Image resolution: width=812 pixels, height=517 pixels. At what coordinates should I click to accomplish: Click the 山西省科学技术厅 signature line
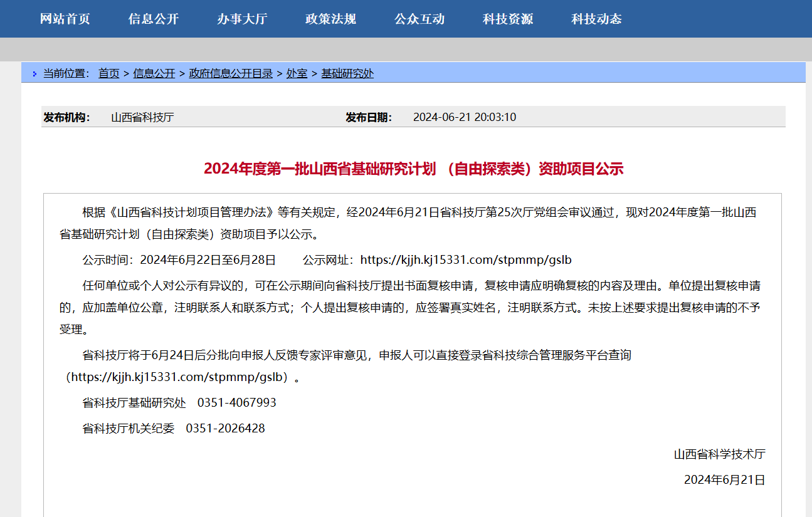click(x=719, y=454)
